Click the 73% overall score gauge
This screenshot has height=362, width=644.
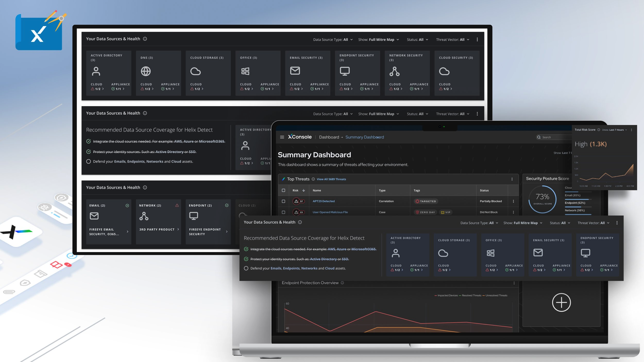pos(542,199)
